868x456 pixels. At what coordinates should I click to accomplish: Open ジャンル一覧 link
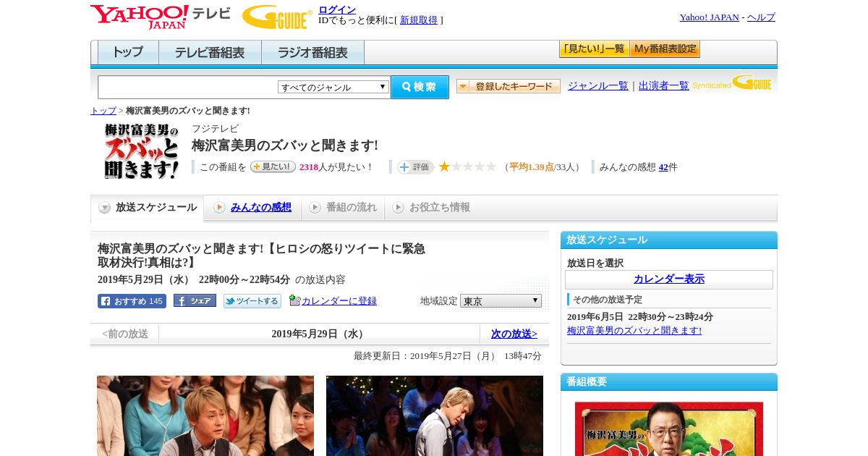(598, 86)
